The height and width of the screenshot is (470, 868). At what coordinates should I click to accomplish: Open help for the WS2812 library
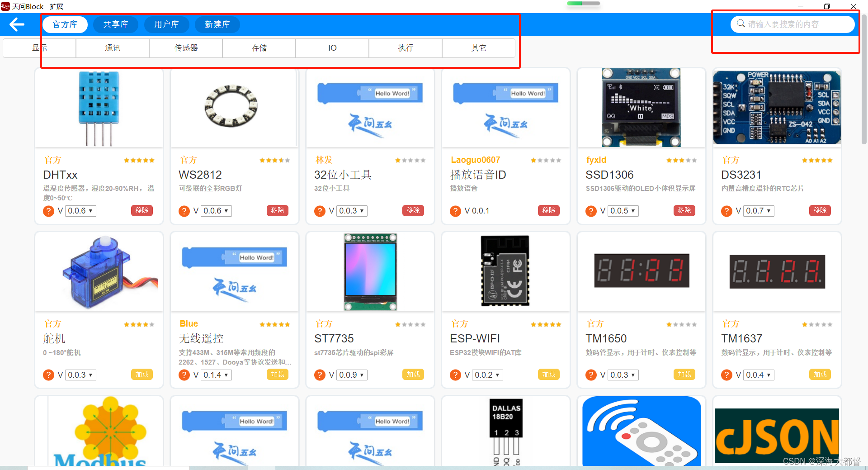coord(184,211)
